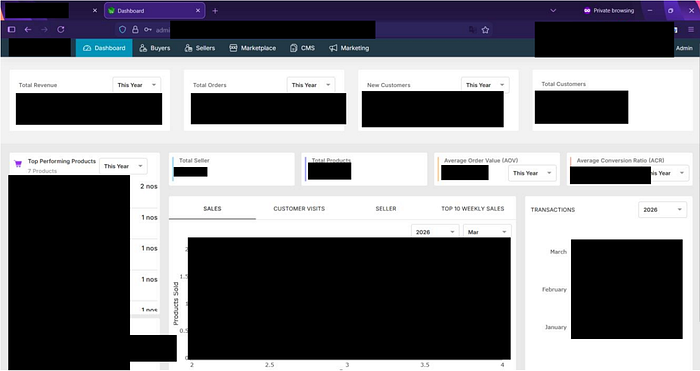The image size is (700, 371).
Task: Click Average Order Value (AOV) label
Action: (481, 160)
